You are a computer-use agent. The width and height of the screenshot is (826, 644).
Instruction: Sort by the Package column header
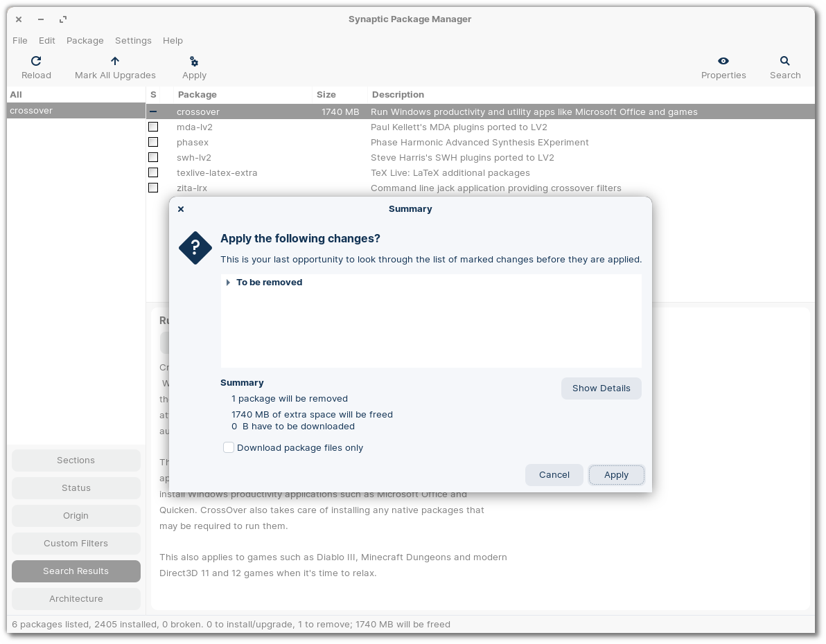click(243, 95)
